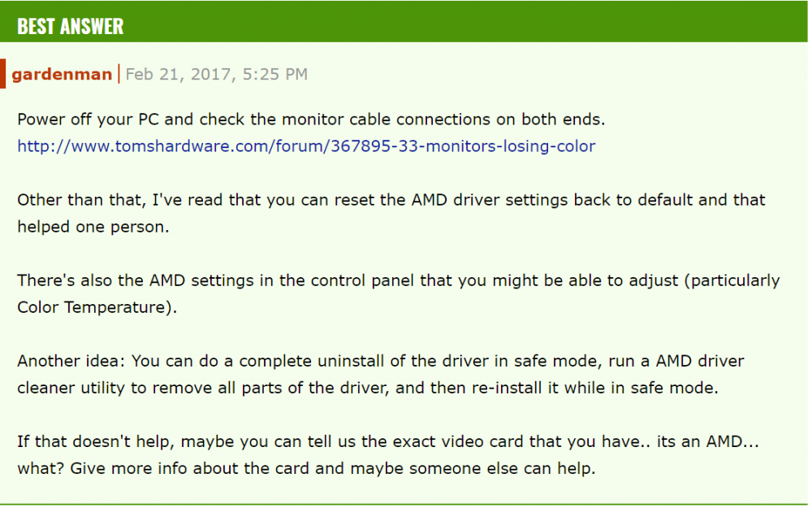Click the "helped one person" text
Image resolution: width=812 pixels, height=508 pixels.
[x=93, y=227]
